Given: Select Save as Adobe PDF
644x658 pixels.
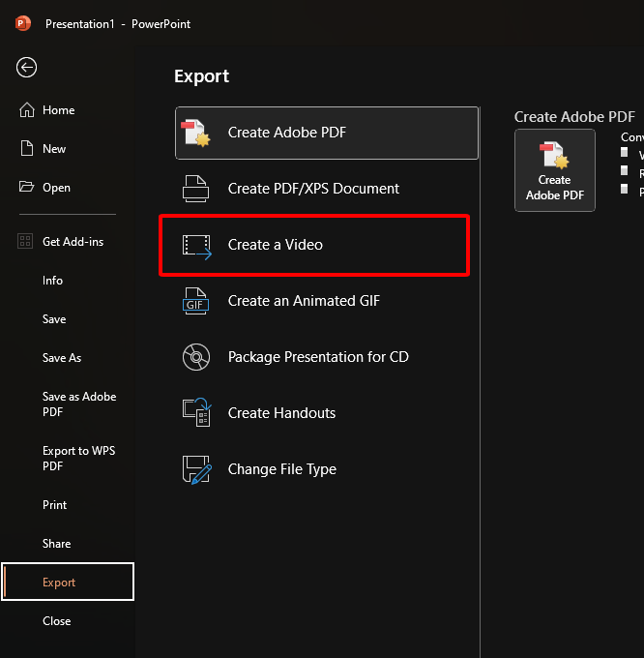Looking at the screenshot, I should point(68,404).
